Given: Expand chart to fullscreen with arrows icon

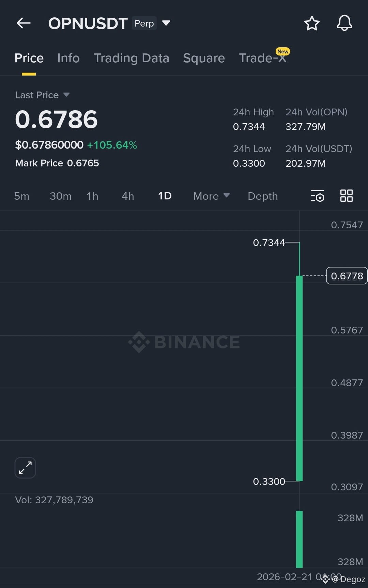Looking at the screenshot, I should click(25, 468).
